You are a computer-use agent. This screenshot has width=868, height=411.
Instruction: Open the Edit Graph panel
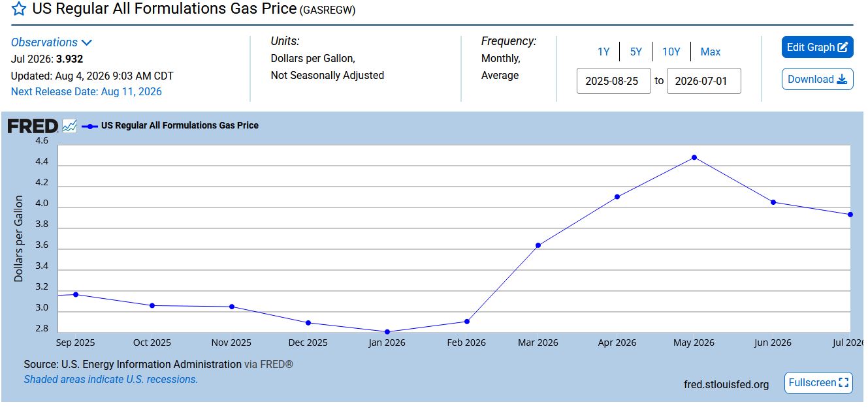click(x=818, y=47)
